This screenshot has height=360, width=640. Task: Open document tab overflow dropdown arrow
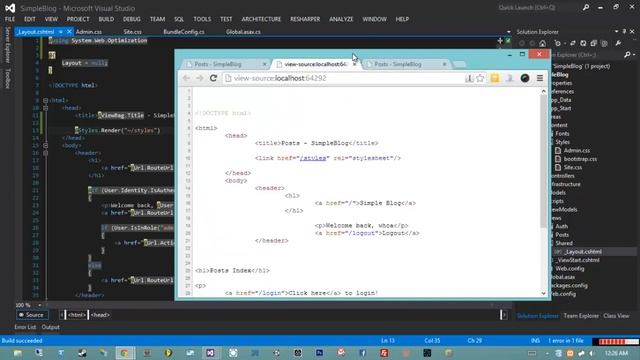pos(509,31)
